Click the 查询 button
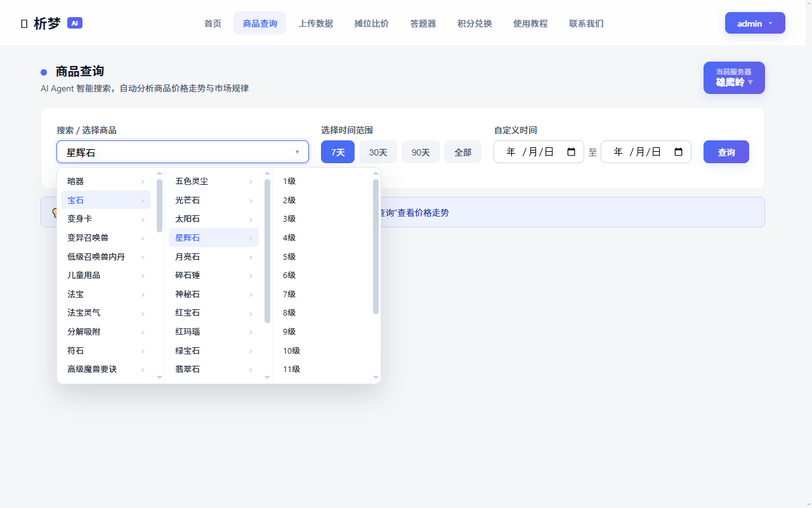Image resolution: width=812 pixels, height=508 pixels. 726,152
